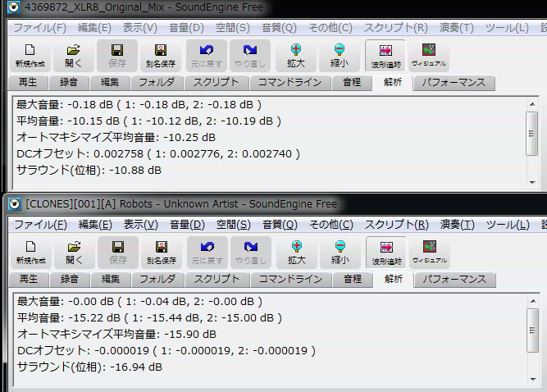The height and width of the screenshot is (392, 547).
Task: Click scroll-up arrow in XLR8 analysis pane
Action: 532,104
